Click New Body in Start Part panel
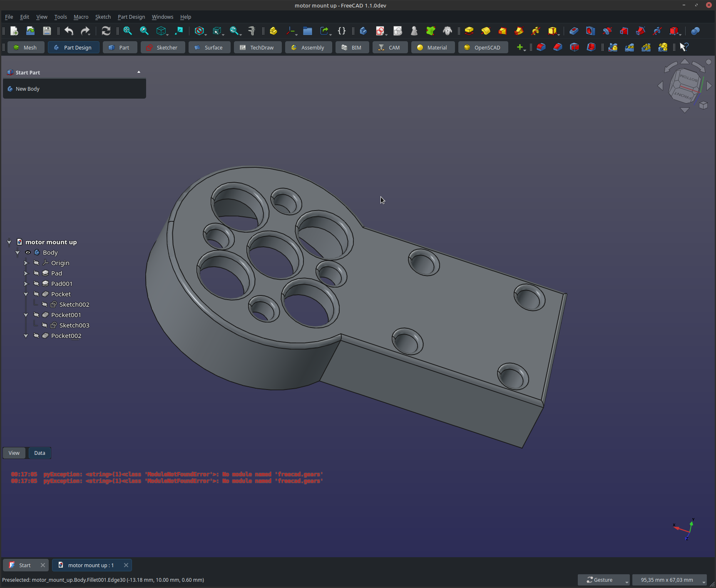The height and width of the screenshot is (588, 716). 27,89
